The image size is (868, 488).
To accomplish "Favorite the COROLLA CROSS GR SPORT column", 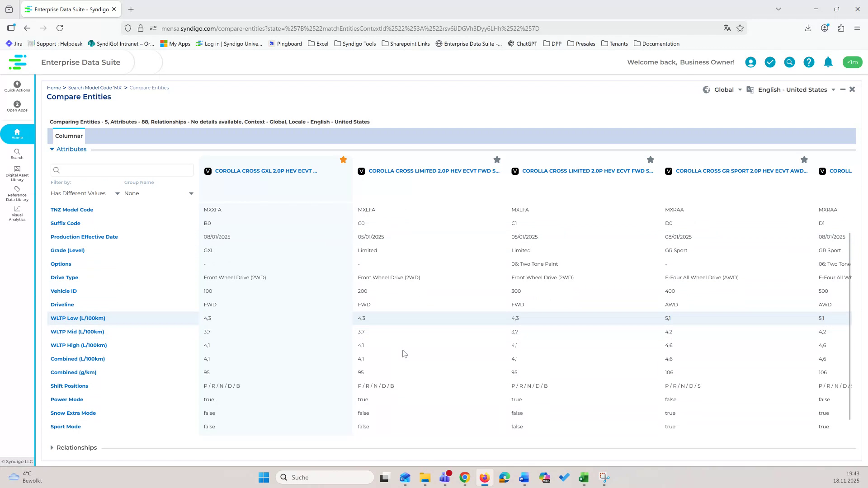I will pyautogui.click(x=804, y=160).
